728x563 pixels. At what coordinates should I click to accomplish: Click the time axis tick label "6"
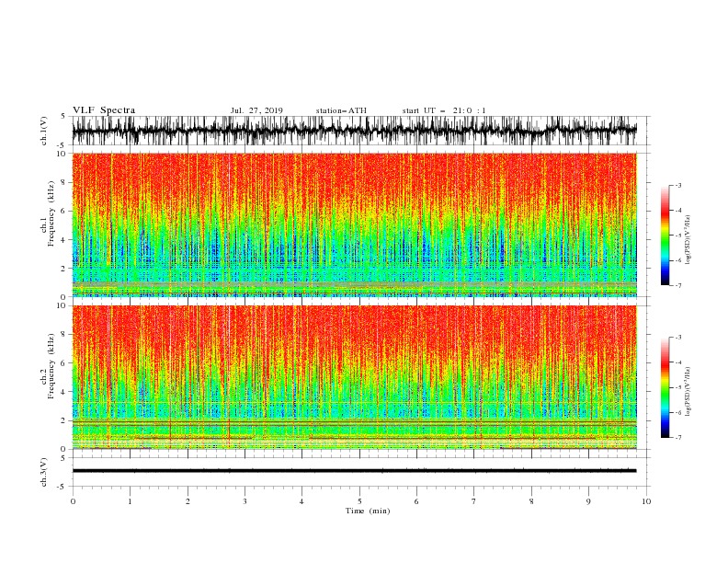(416, 501)
